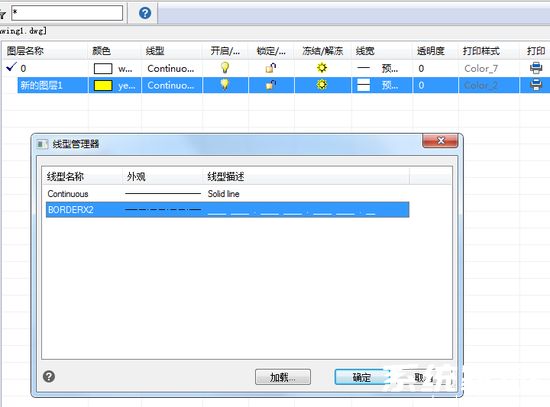Click the filter funnel icon at top left
550x407 pixels.
(x=3, y=14)
